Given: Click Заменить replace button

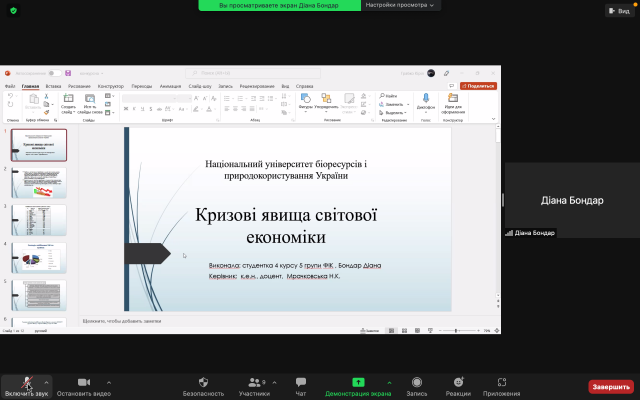Looking at the screenshot, I should (x=392, y=104).
